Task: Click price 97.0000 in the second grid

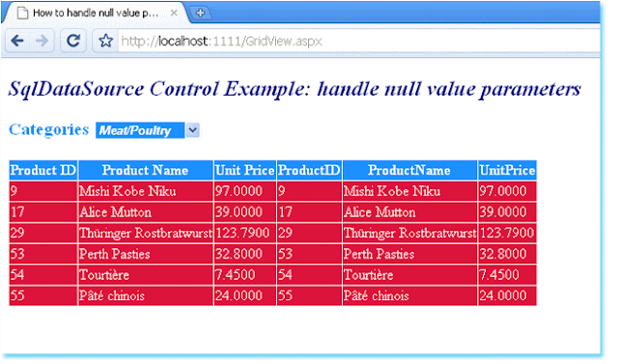Action: 503,191
